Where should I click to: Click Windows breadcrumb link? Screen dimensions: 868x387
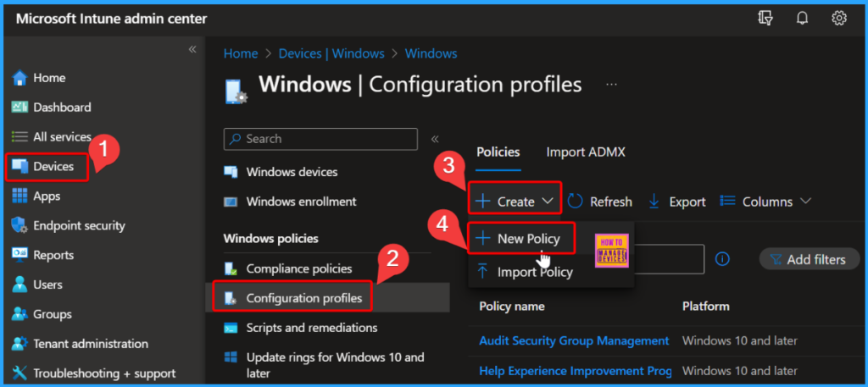point(431,53)
